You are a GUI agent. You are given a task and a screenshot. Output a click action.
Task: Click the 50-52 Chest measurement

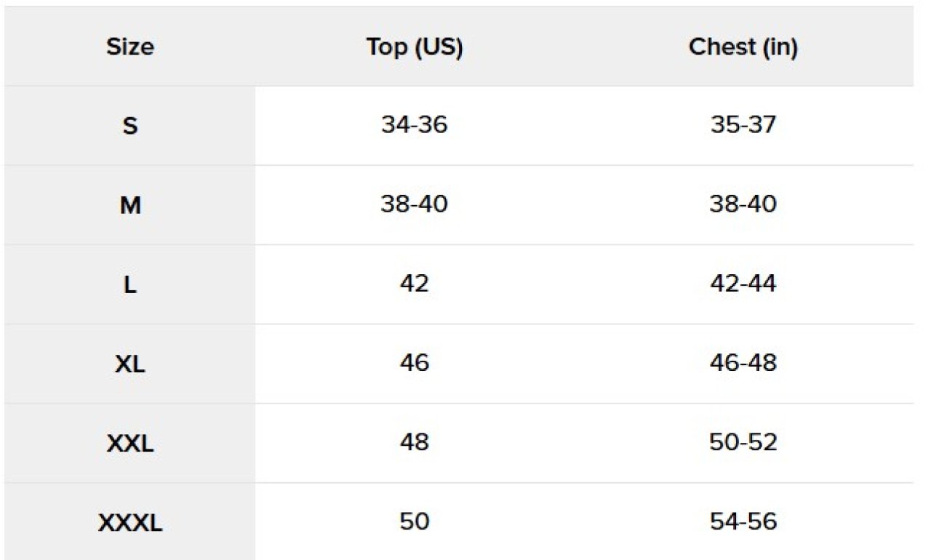pyautogui.click(x=743, y=441)
